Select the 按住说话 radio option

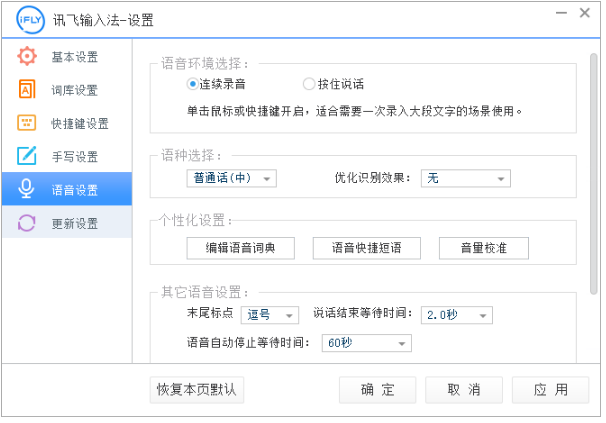[x=309, y=85]
